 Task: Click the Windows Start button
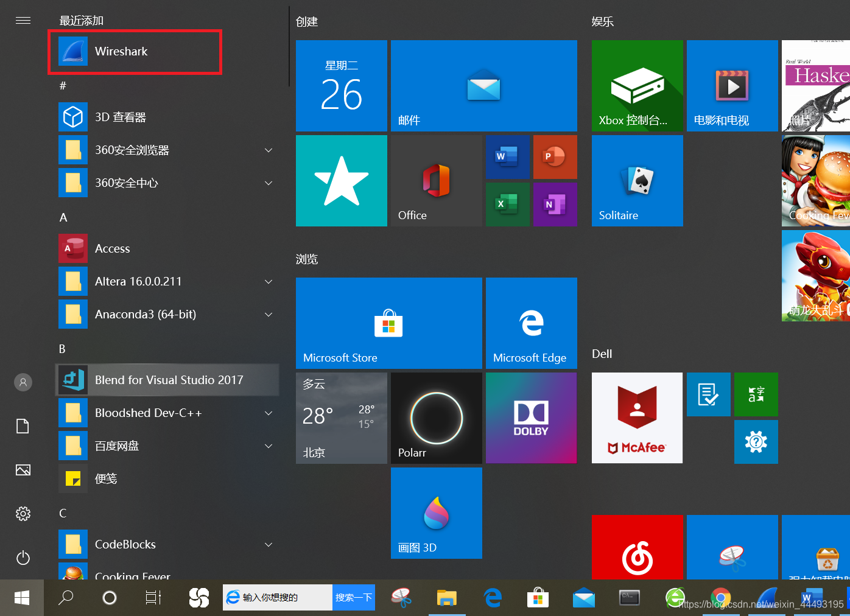point(22,598)
